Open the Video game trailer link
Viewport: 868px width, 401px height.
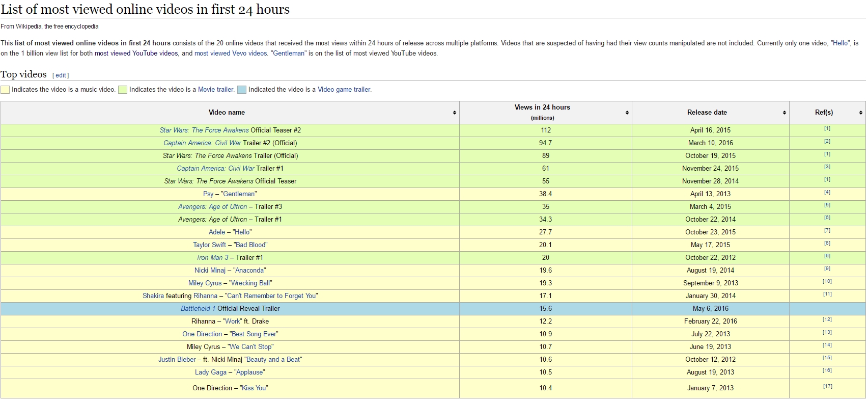344,90
